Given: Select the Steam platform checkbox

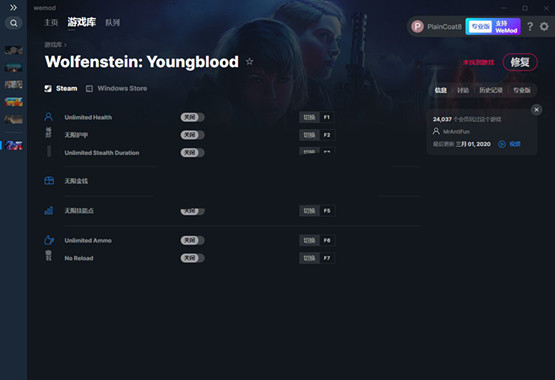Looking at the screenshot, I should point(48,88).
